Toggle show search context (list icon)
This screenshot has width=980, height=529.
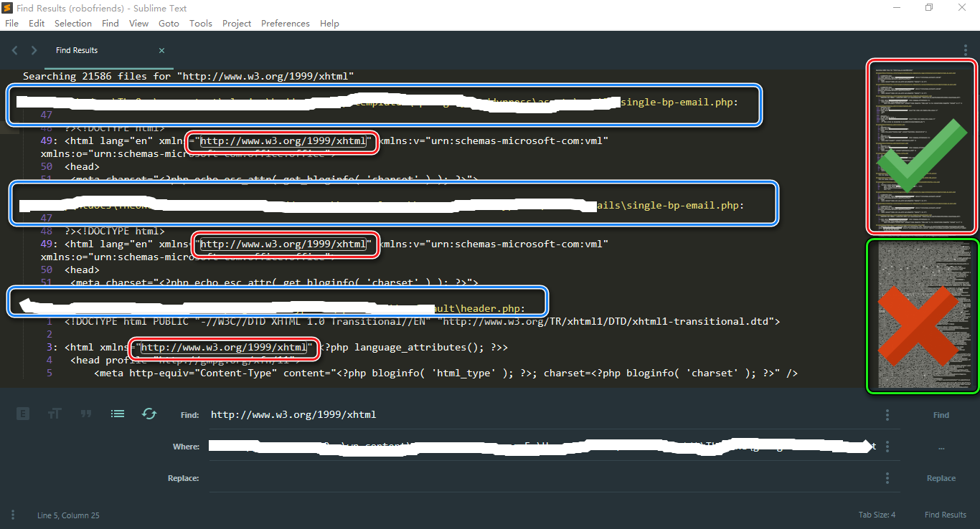pyautogui.click(x=117, y=414)
